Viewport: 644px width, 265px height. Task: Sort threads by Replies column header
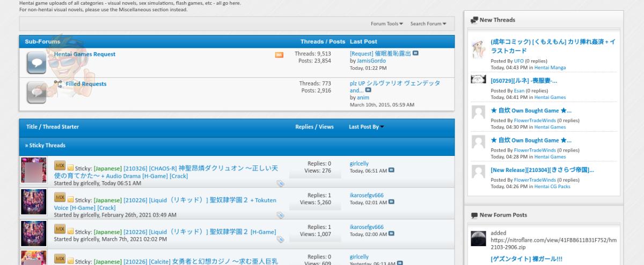point(304,127)
